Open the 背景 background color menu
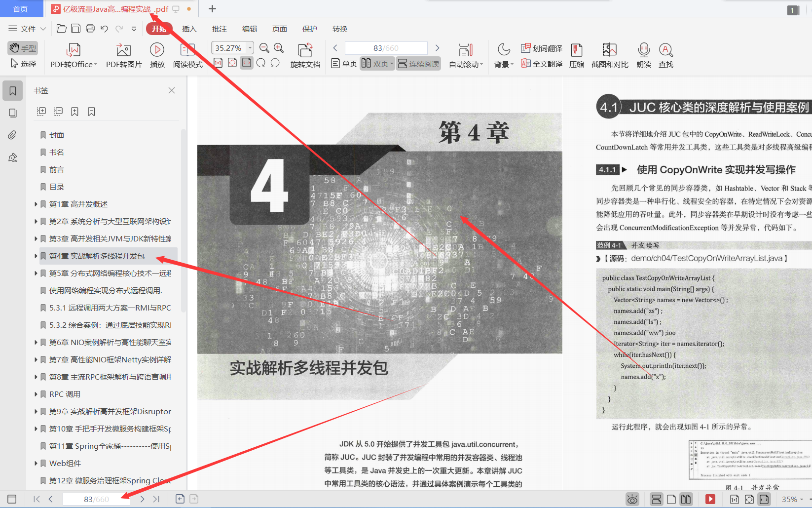Image resolution: width=812 pixels, height=508 pixels. [503, 54]
